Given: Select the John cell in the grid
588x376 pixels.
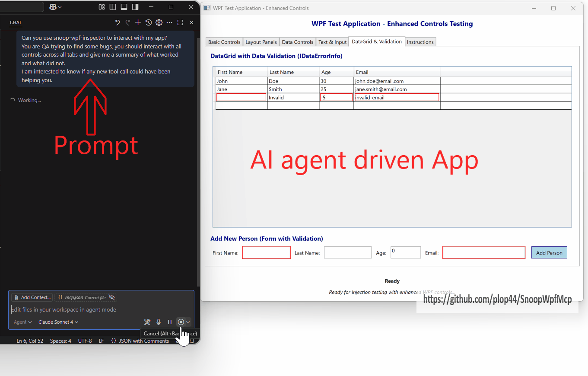Looking at the screenshot, I should pos(241,81).
